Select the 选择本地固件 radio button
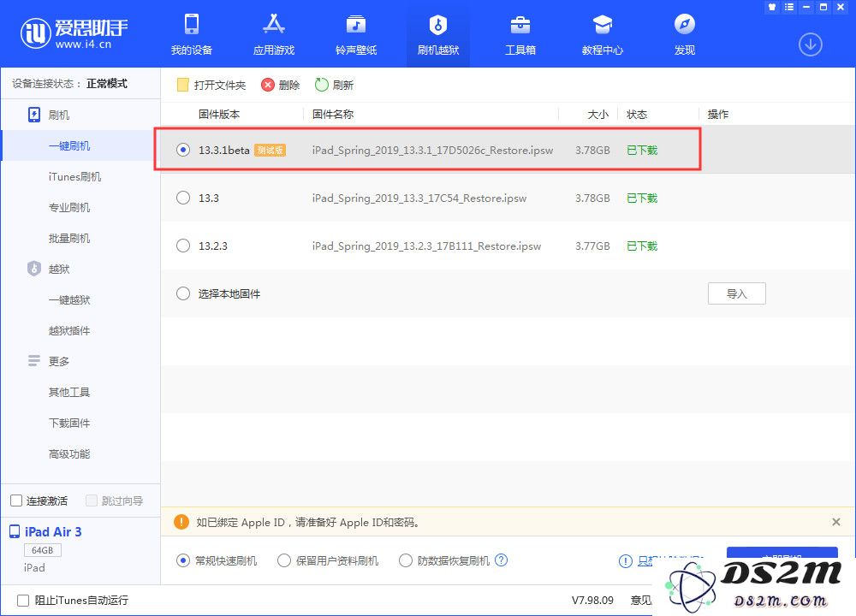Image resolution: width=856 pixels, height=616 pixels. [x=183, y=293]
